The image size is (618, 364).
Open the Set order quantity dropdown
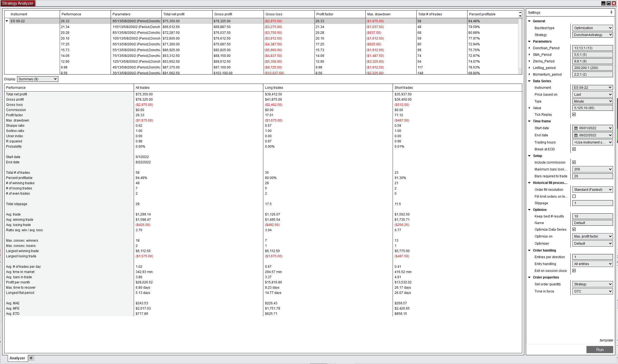[592, 284]
